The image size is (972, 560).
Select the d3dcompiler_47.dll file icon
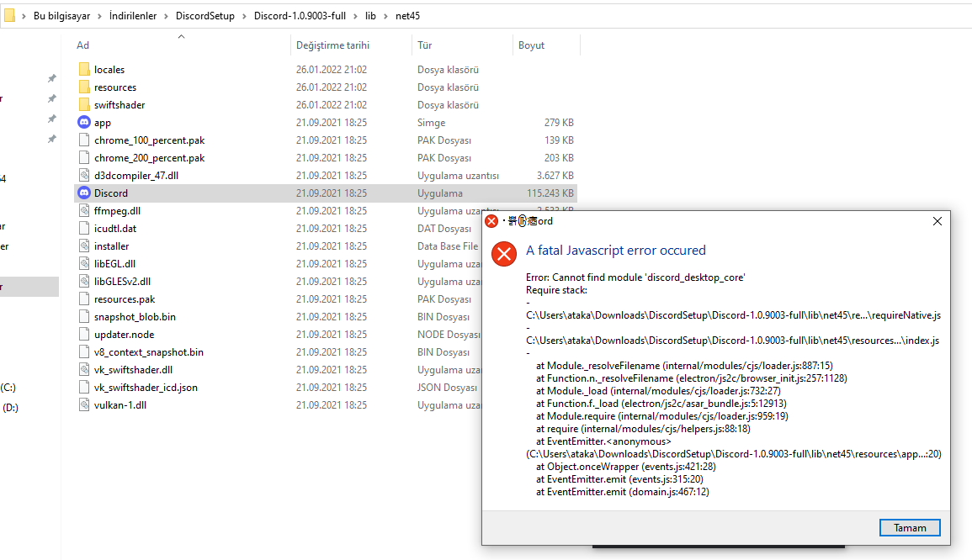point(84,175)
